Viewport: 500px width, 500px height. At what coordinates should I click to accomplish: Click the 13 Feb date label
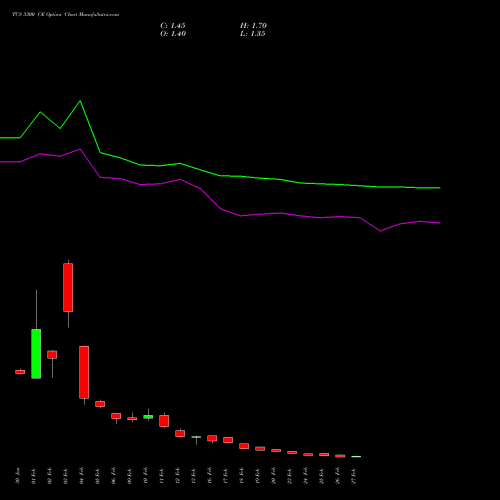(194, 476)
